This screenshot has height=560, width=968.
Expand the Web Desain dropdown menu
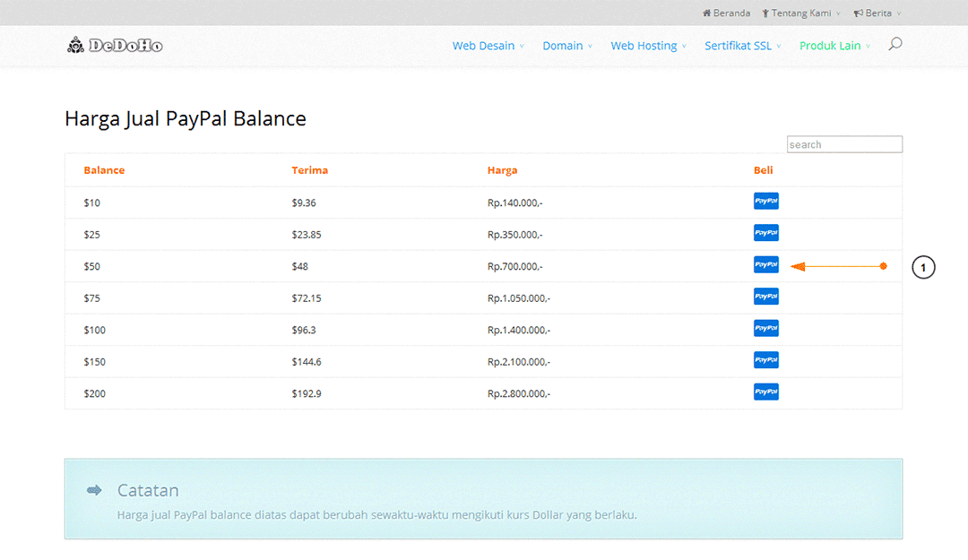click(488, 46)
